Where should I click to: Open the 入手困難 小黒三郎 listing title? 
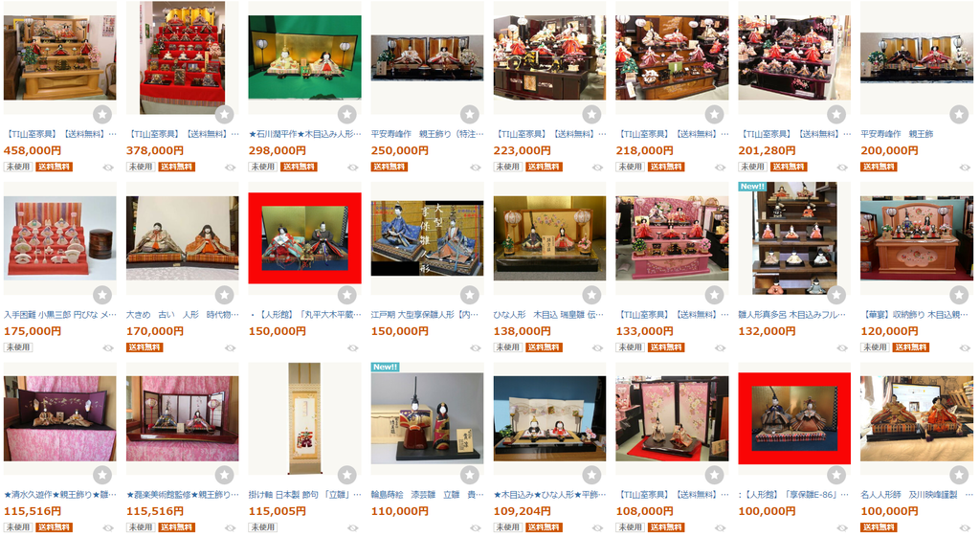(60, 315)
